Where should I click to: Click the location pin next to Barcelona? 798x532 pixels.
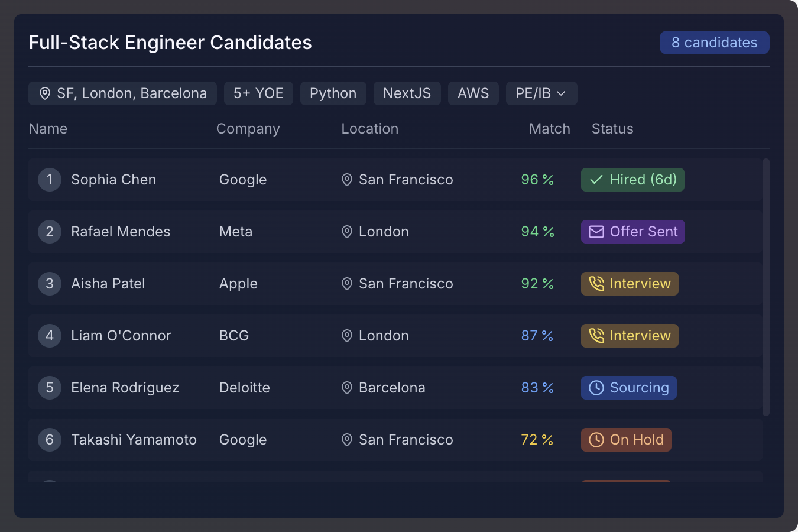[x=346, y=388]
